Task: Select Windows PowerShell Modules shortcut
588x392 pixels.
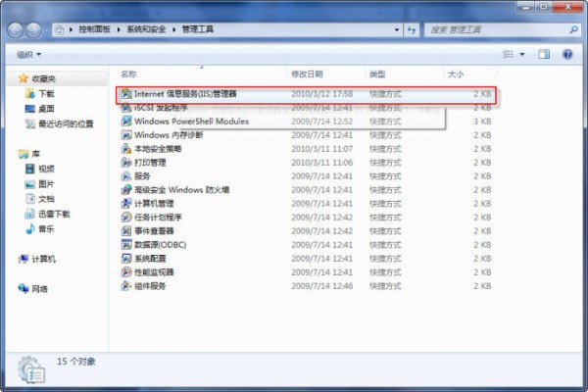Action: coord(190,122)
